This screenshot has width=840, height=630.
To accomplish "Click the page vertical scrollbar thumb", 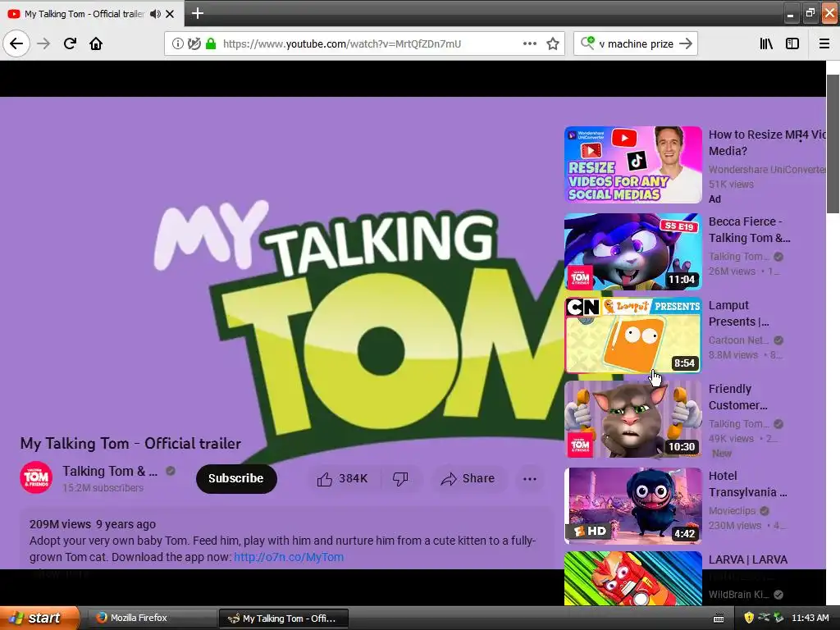I will pos(833,144).
